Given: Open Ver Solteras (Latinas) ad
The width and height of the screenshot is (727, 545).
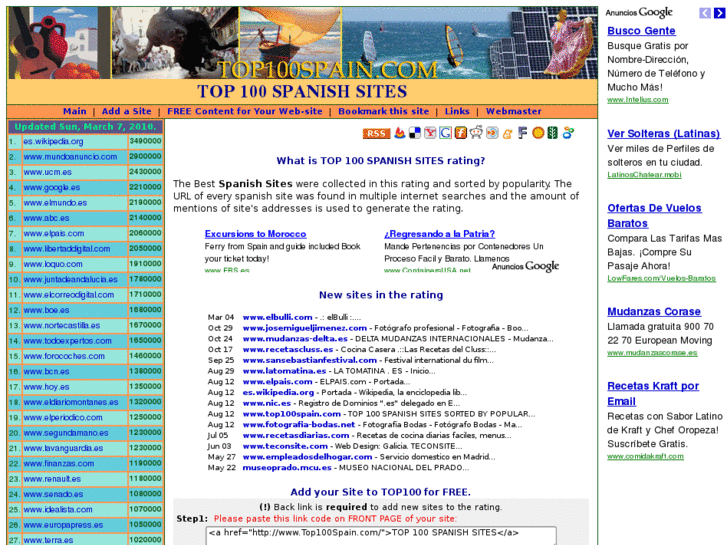Looking at the screenshot, I should tap(663, 134).
